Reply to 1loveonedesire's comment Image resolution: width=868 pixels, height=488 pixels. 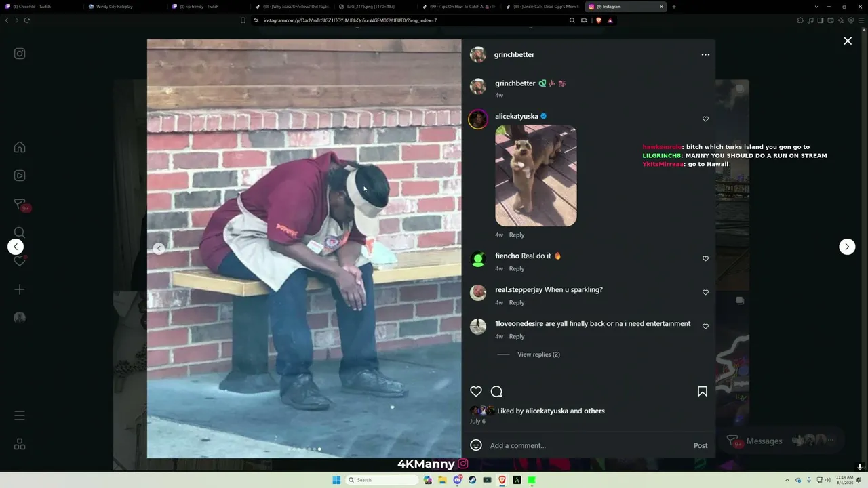(x=517, y=337)
